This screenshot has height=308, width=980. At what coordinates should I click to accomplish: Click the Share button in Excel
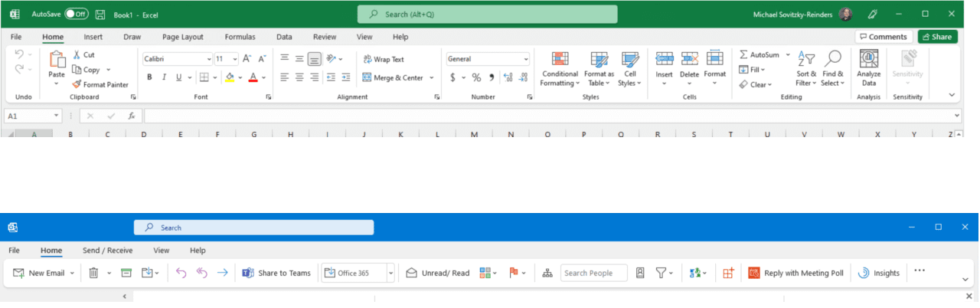937,37
